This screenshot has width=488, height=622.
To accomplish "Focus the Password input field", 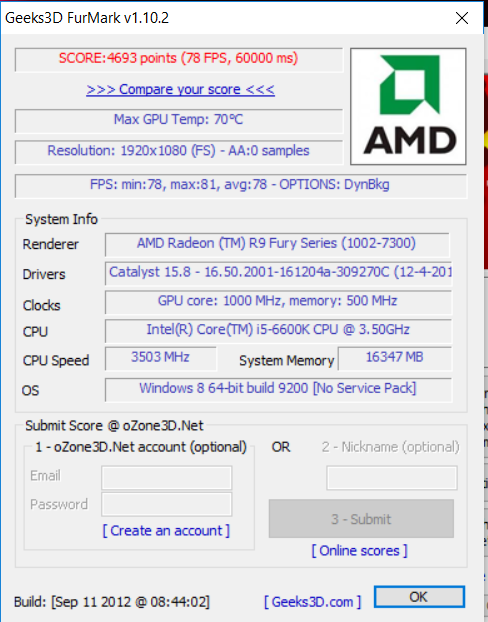I will tap(167, 504).
